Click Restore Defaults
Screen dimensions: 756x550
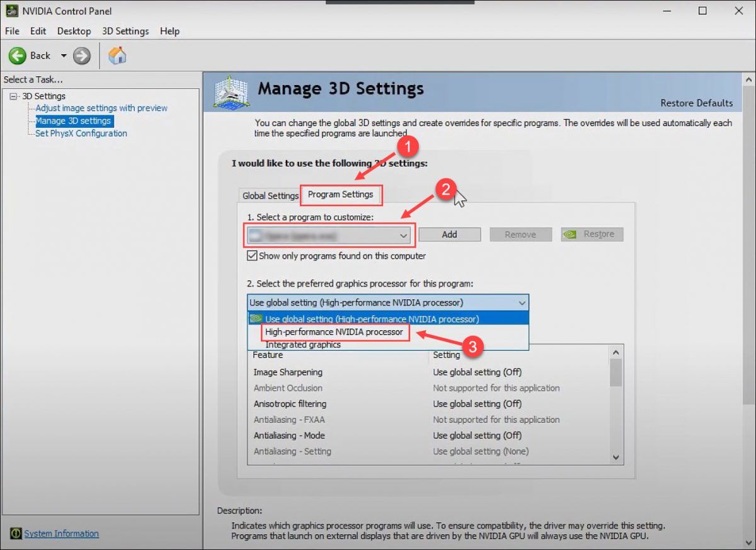[696, 103]
